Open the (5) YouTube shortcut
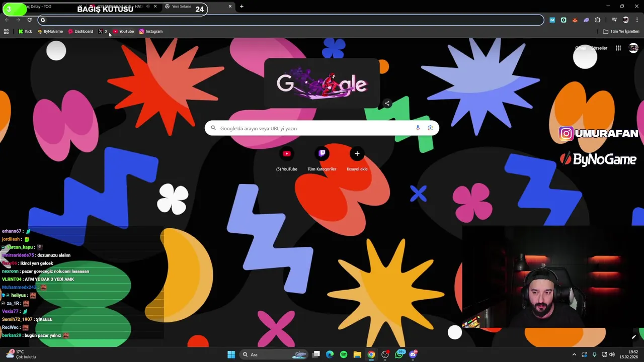644x362 pixels. click(287, 159)
